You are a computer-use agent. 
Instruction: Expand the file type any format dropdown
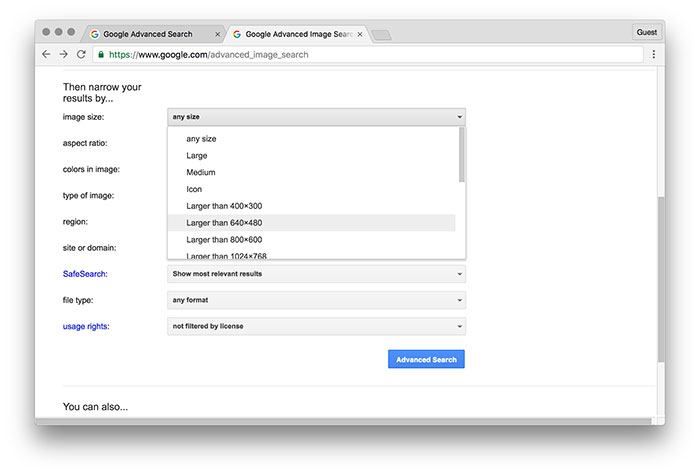coord(315,299)
